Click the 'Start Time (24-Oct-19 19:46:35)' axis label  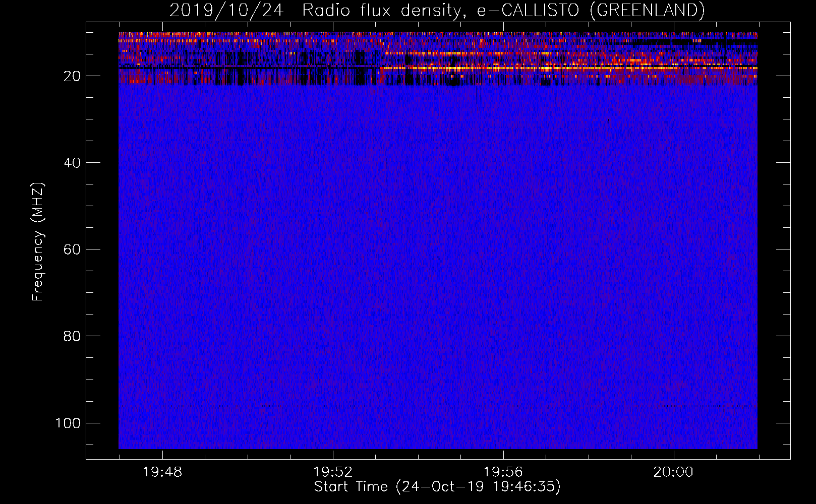pos(437,487)
